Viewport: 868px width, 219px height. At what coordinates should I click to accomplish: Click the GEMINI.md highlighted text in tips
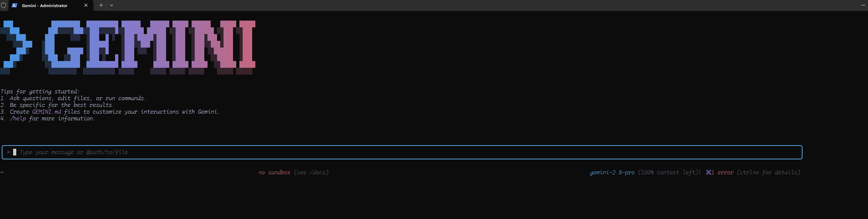point(46,112)
